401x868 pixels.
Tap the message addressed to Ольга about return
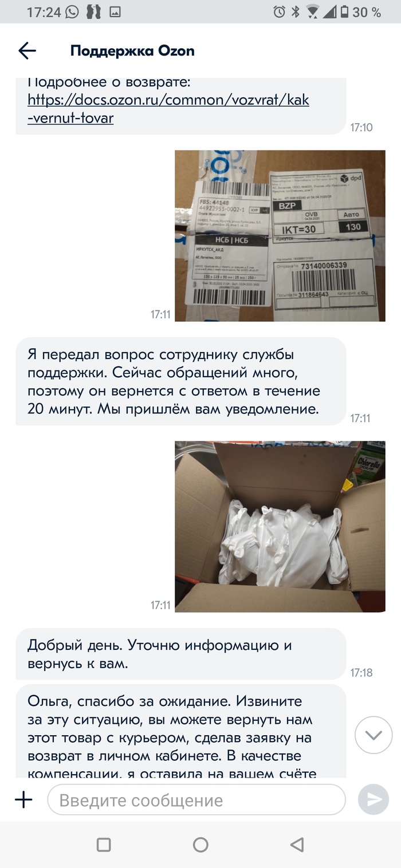pyautogui.click(x=181, y=731)
